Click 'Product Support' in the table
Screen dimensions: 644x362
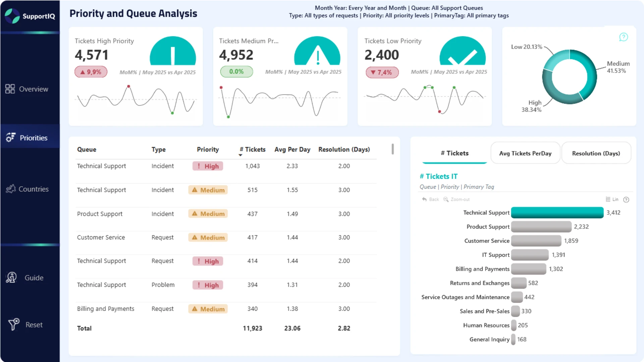pyautogui.click(x=100, y=214)
